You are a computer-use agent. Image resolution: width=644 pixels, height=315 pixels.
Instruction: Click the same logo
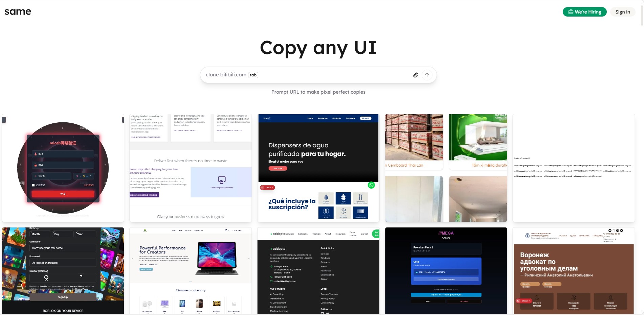(x=18, y=11)
